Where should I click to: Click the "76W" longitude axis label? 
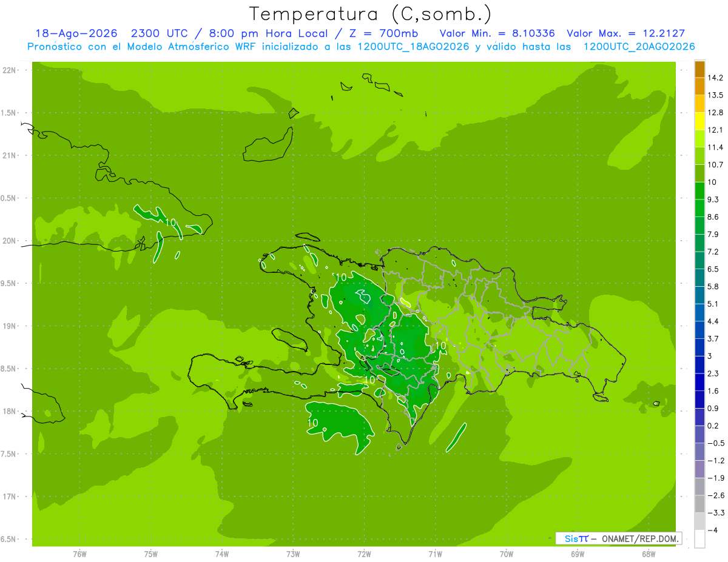coord(79,554)
